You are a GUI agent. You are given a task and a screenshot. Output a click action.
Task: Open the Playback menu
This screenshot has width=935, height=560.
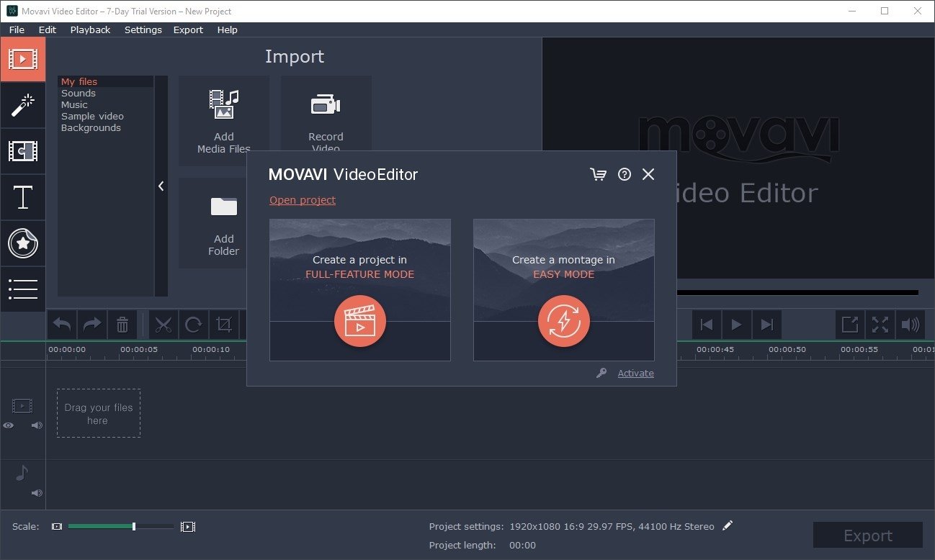[x=90, y=30]
